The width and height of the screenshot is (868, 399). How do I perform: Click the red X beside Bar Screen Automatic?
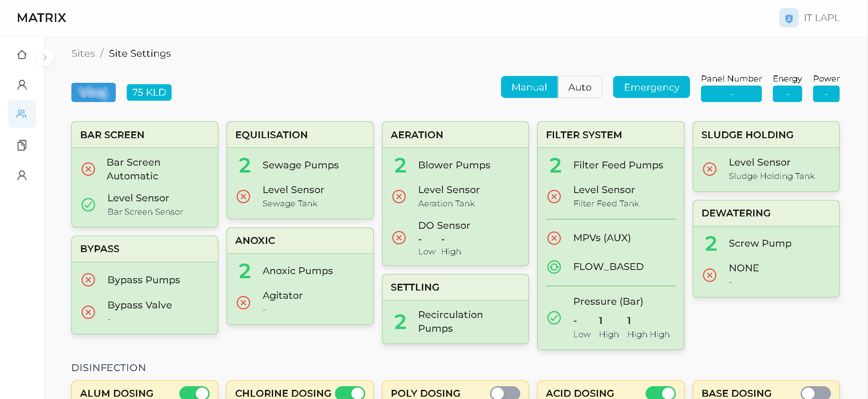(88, 169)
